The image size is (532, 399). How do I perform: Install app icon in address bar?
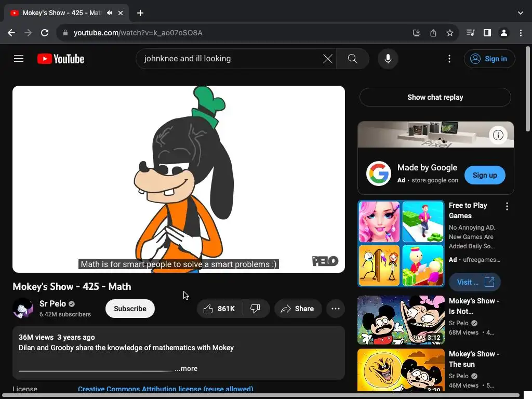tap(416, 33)
